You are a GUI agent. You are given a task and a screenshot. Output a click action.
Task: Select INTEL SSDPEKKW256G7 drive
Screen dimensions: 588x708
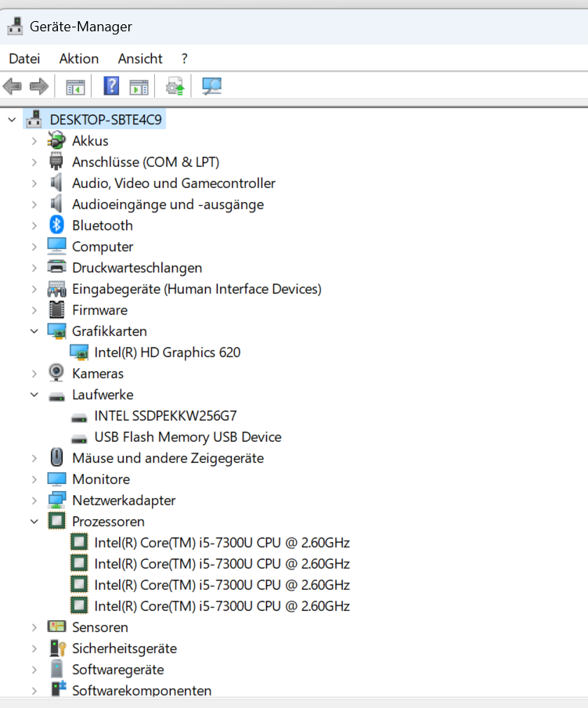(x=166, y=416)
